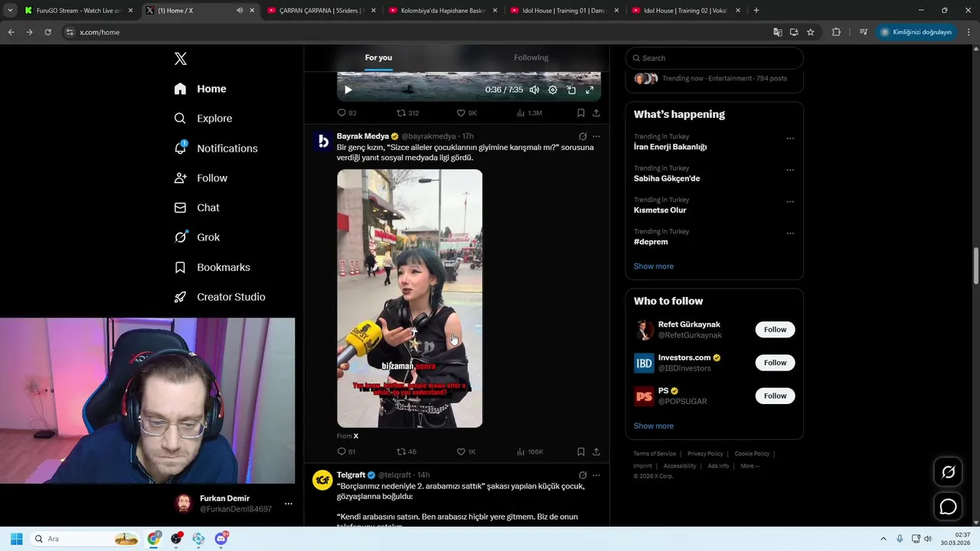Click the Follow item in sidebar
980x551 pixels.
click(201, 178)
